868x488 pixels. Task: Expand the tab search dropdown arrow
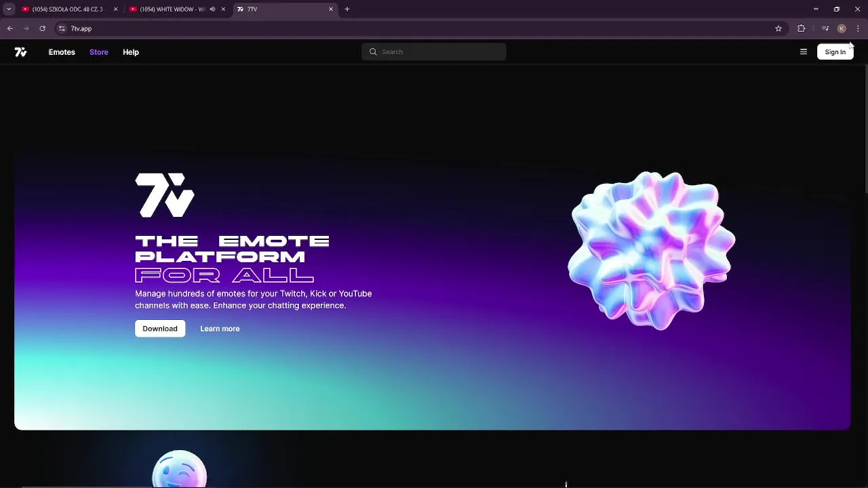click(x=9, y=9)
